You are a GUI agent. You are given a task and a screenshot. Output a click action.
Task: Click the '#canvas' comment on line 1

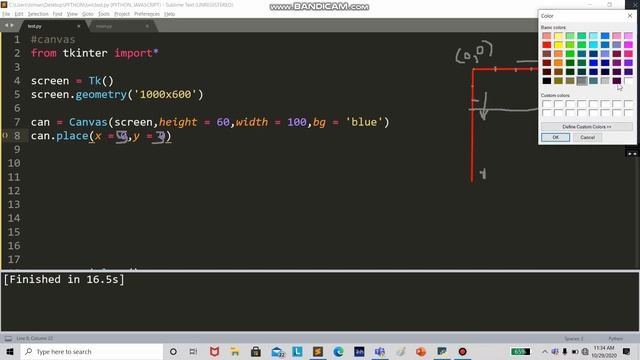point(53,40)
